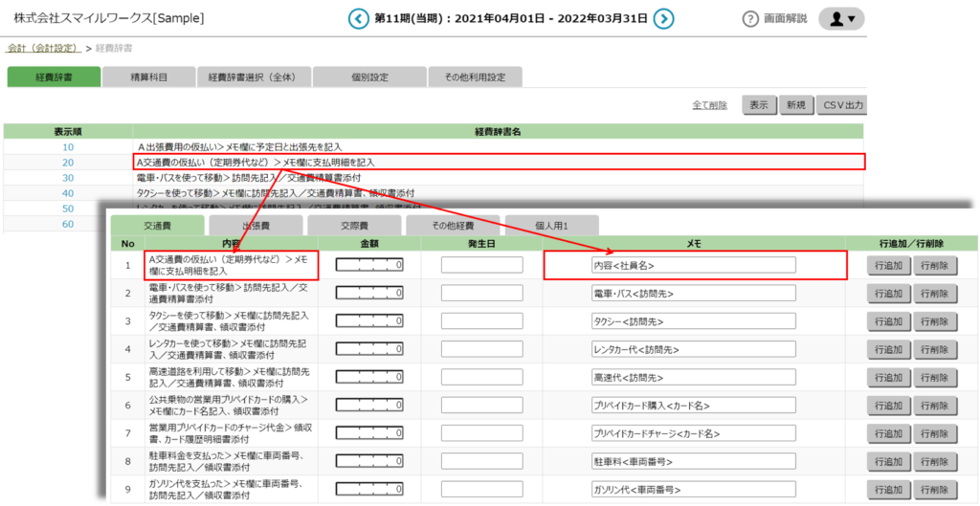The width and height of the screenshot is (980, 506).
Task: Open the 画面解説 help icon
Action: (750, 19)
